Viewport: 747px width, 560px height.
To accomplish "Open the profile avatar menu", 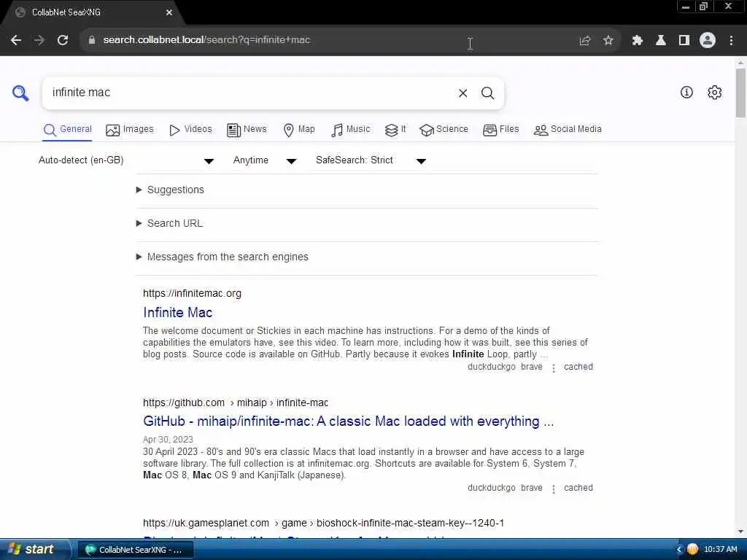I will click(708, 41).
